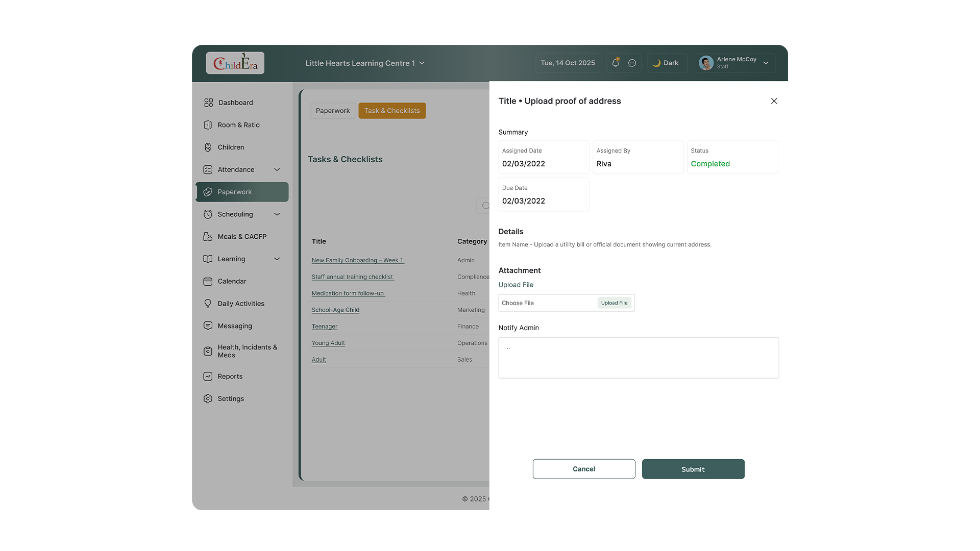Click the Dashboard icon in the sidebar
The height and width of the screenshot is (551, 980).
tap(208, 103)
